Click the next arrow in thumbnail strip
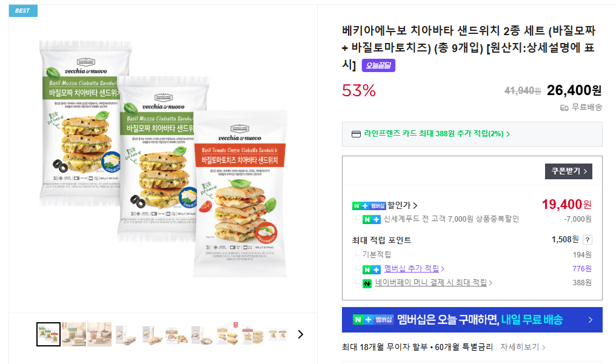616x364 pixels. click(300, 334)
